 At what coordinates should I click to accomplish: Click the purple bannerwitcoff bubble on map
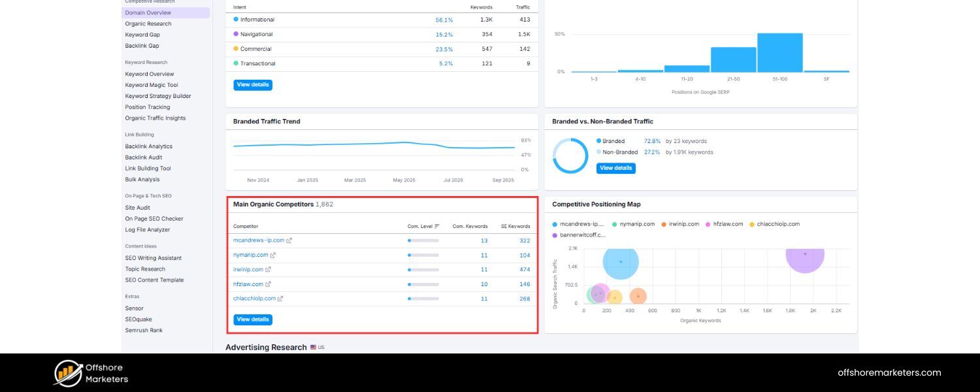point(805,254)
